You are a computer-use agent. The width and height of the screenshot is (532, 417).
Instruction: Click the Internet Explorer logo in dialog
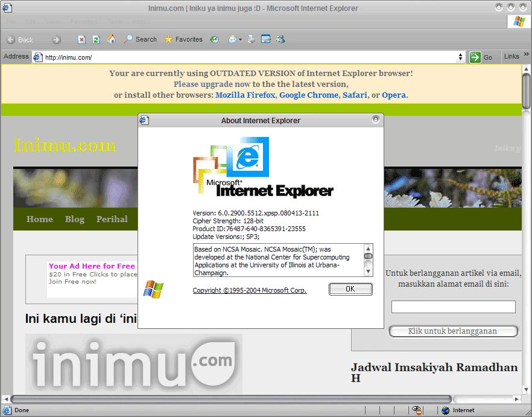263,167
